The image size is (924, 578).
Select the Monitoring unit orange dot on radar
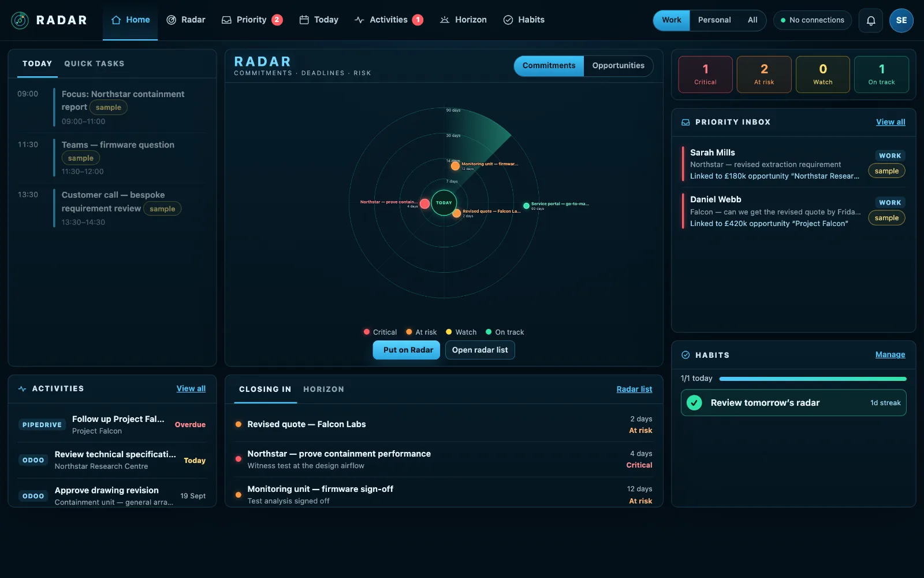[455, 166]
